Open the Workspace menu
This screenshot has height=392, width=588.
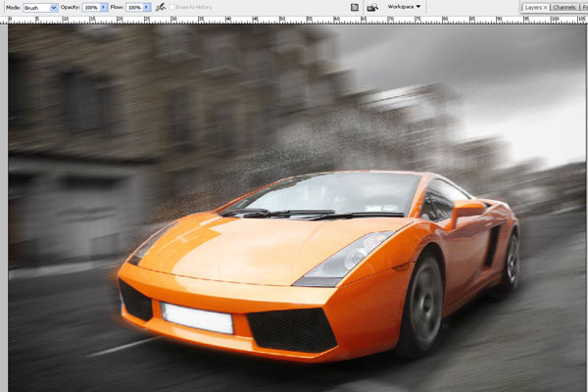[404, 7]
